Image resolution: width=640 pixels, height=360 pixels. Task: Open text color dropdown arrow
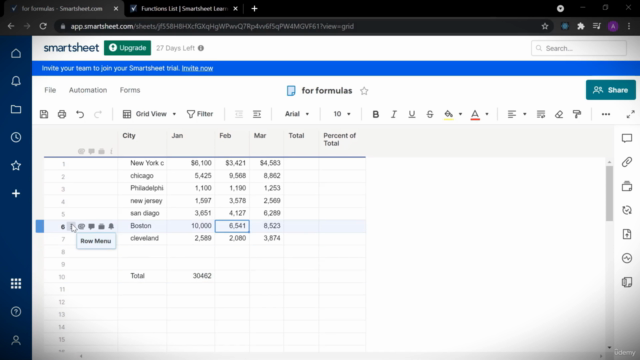click(487, 114)
